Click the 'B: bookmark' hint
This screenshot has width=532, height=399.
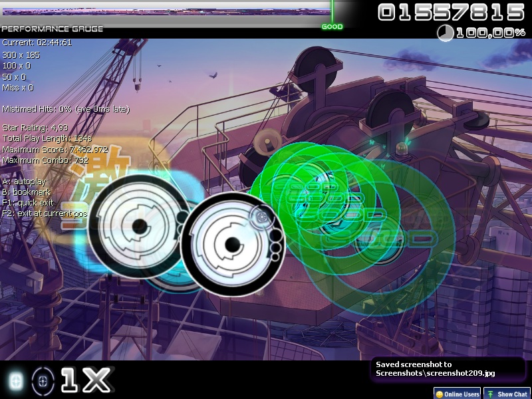tap(27, 192)
